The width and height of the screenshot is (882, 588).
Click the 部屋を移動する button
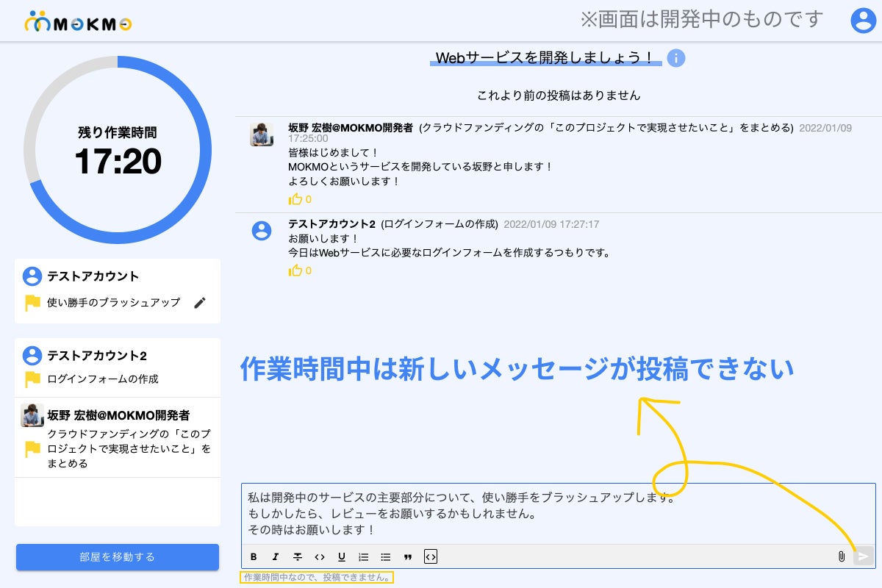(118, 556)
